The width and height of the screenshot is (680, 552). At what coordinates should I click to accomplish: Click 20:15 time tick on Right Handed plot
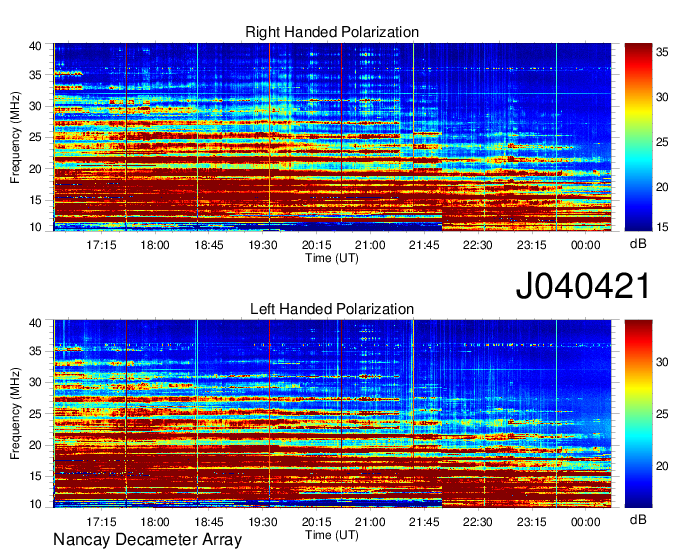[x=317, y=245]
